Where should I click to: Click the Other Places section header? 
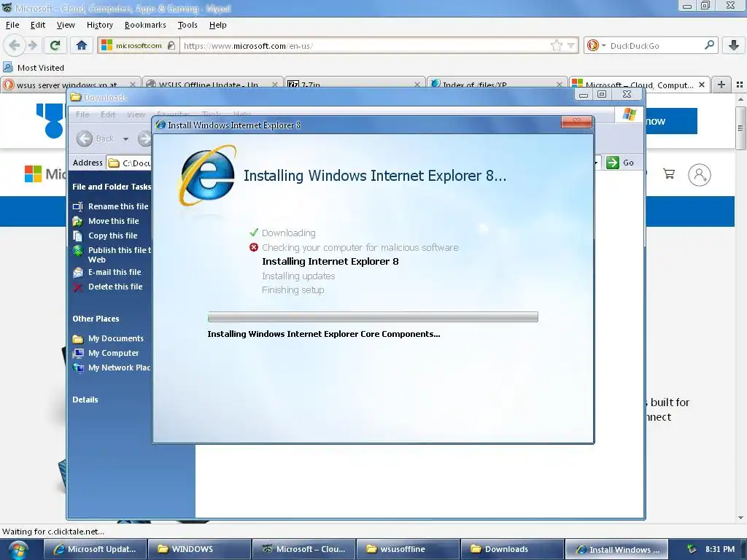[96, 319]
